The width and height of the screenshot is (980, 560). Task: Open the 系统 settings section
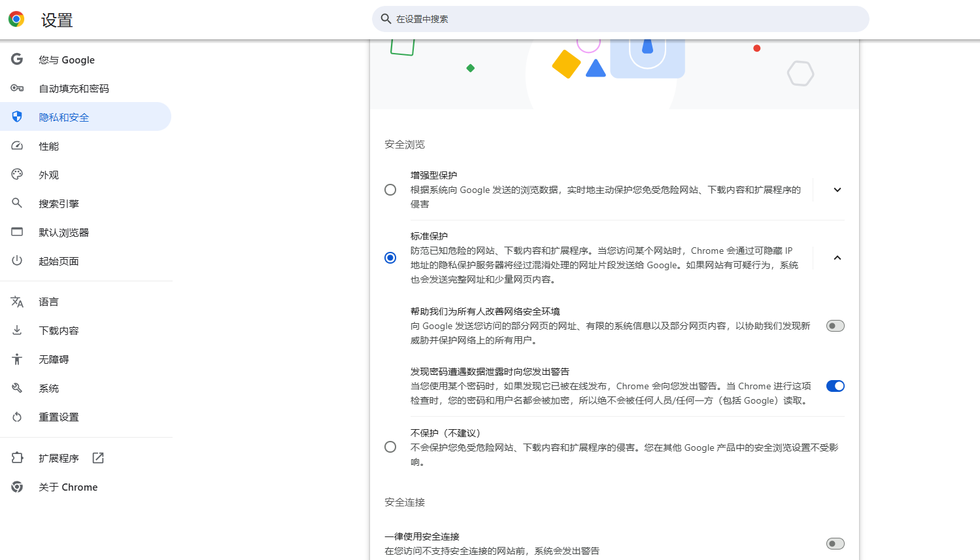(x=86, y=388)
